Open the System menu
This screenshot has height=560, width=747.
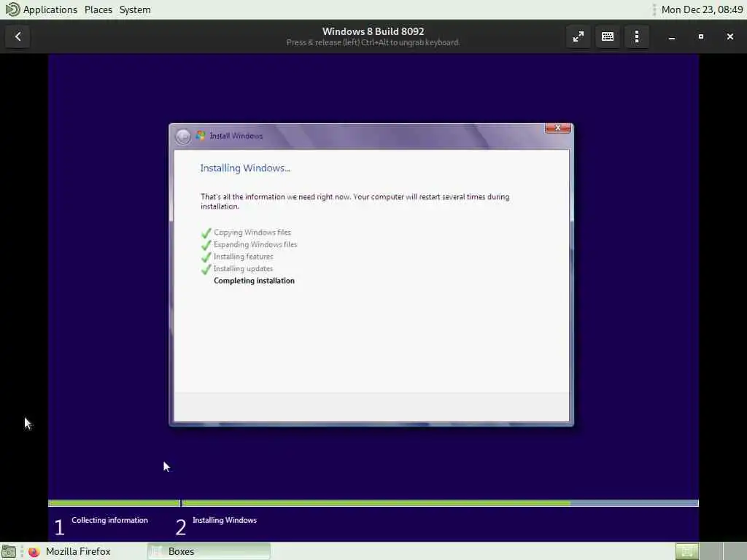click(135, 9)
